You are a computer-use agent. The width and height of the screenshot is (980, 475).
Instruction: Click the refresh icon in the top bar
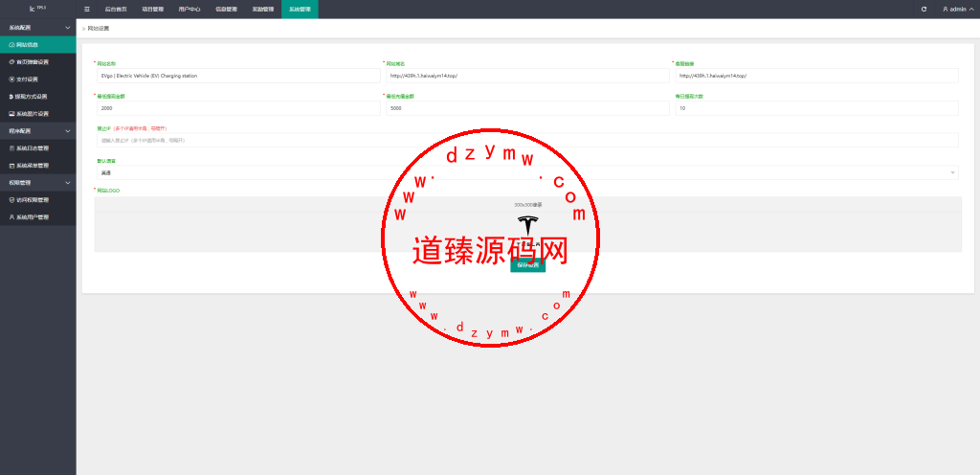[x=924, y=10]
